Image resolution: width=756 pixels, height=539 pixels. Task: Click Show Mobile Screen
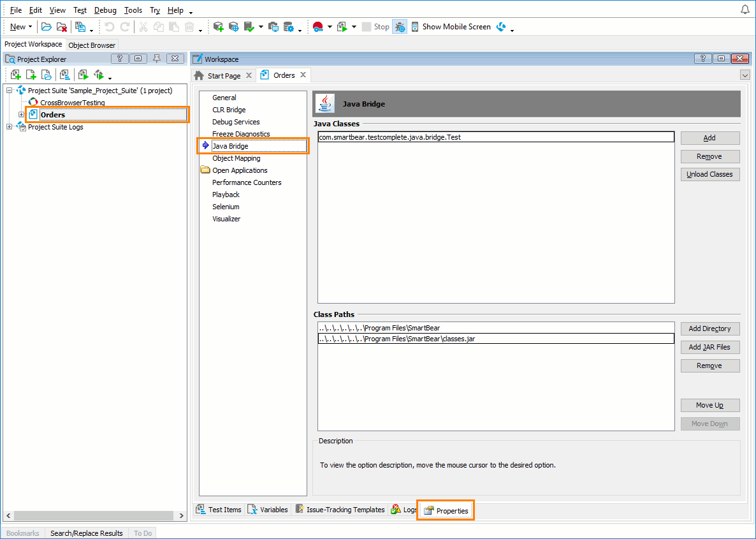(x=451, y=27)
